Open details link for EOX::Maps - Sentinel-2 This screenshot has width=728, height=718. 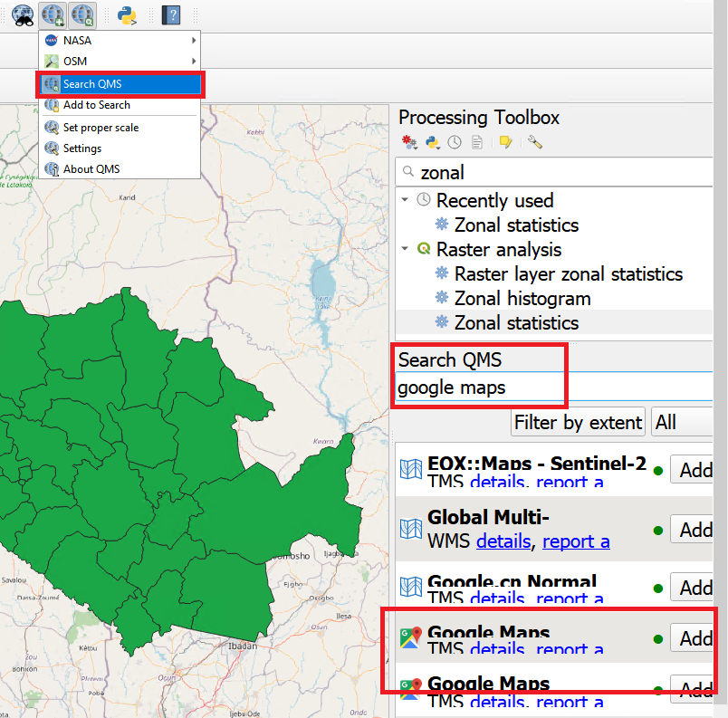[497, 481]
